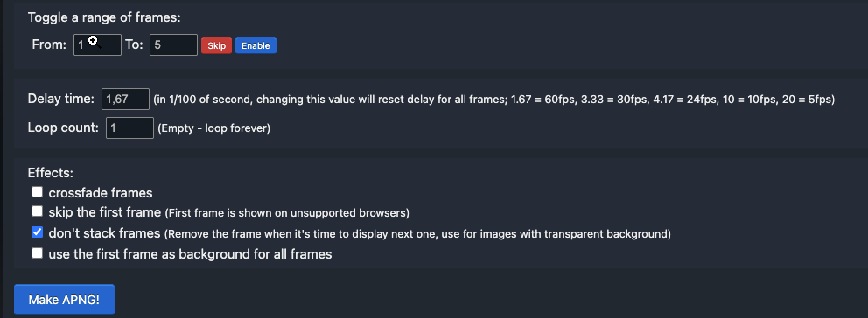The image size is (868, 318).
Task: Click the 'Delay time:' label
Action: (x=61, y=99)
